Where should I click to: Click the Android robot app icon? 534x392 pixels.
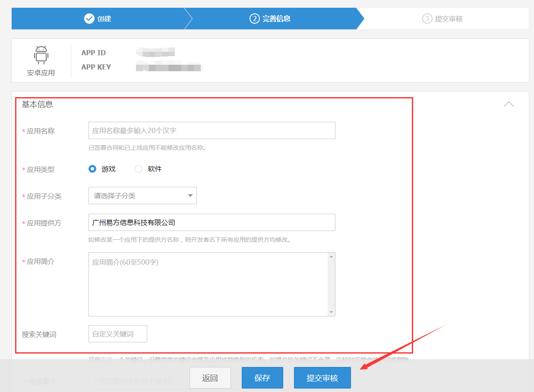click(x=41, y=55)
